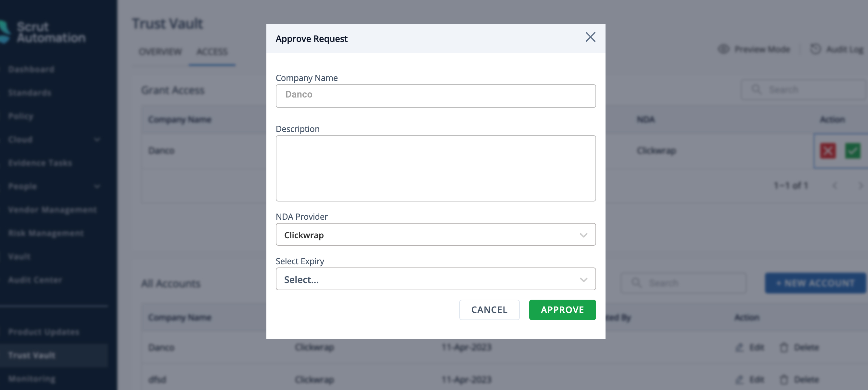Viewport: 868px width, 390px height.
Task: Expand the Cloud sidebar menu
Action: tap(97, 139)
